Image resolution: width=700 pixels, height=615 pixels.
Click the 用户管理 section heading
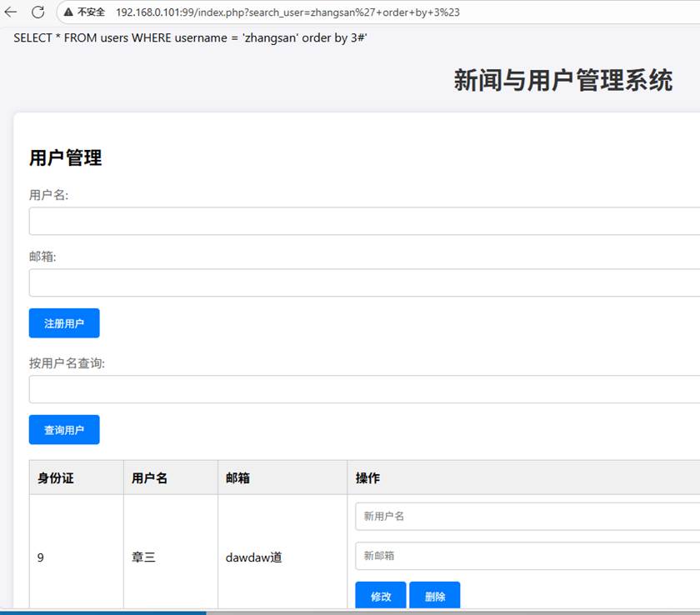[x=66, y=158]
